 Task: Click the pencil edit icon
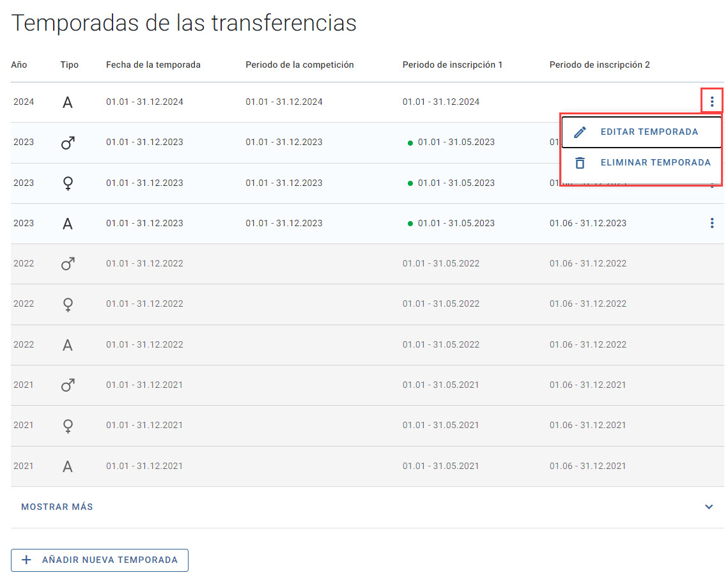pyautogui.click(x=580, y=132)
